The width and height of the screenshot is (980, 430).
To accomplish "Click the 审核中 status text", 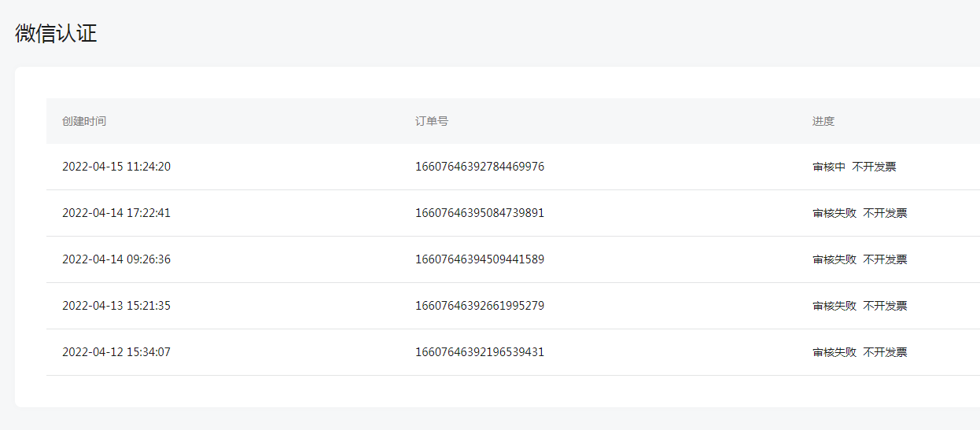I will point(829,167).
